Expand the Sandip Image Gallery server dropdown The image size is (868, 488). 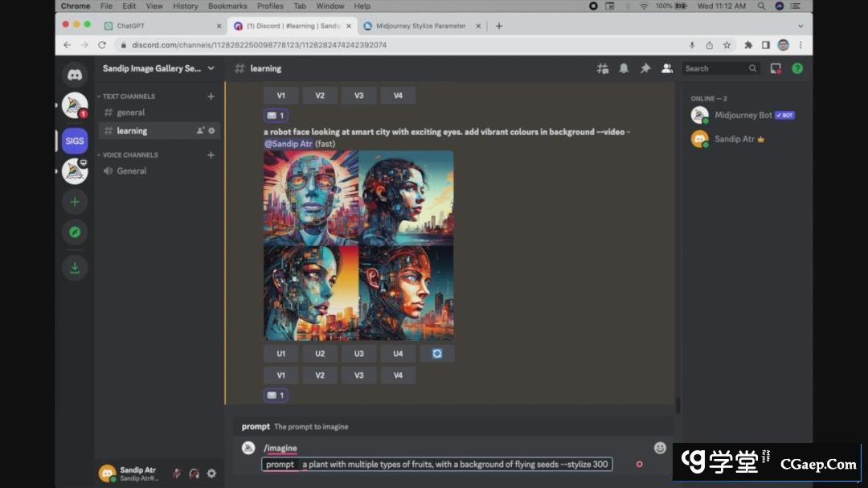211,69
